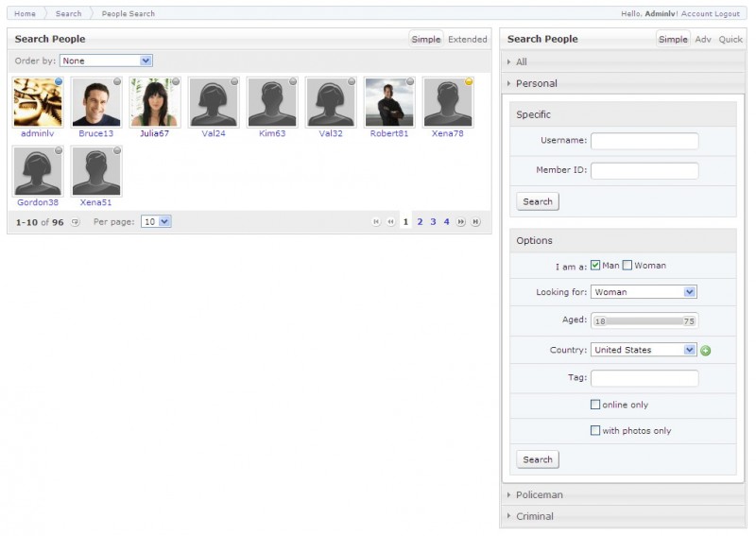
Task: Click the Username input field
Action: [644, 141]
